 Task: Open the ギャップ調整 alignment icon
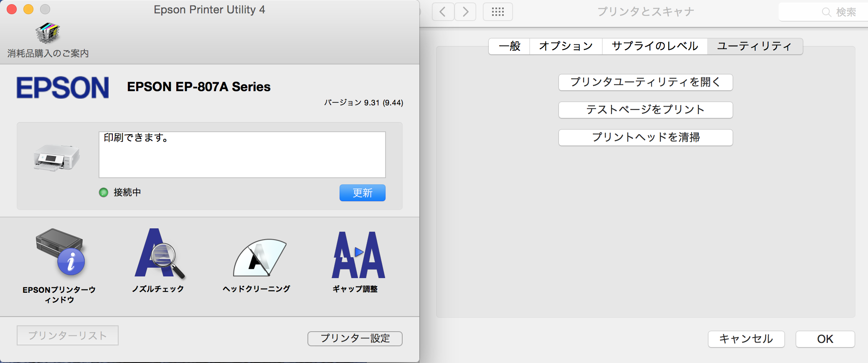pyautogui.click(x=358, y=255)
